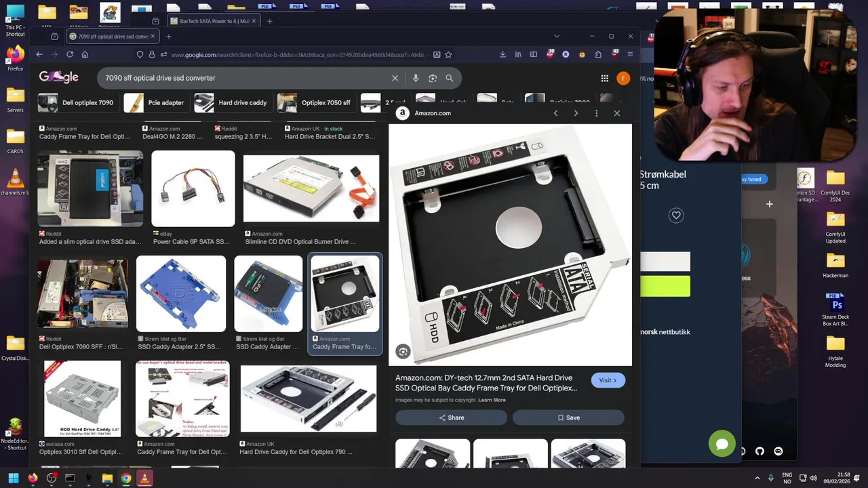Screen dimensions: 868x488
Task: Open the ENG NO language switcher
Action: coord(787,478)
